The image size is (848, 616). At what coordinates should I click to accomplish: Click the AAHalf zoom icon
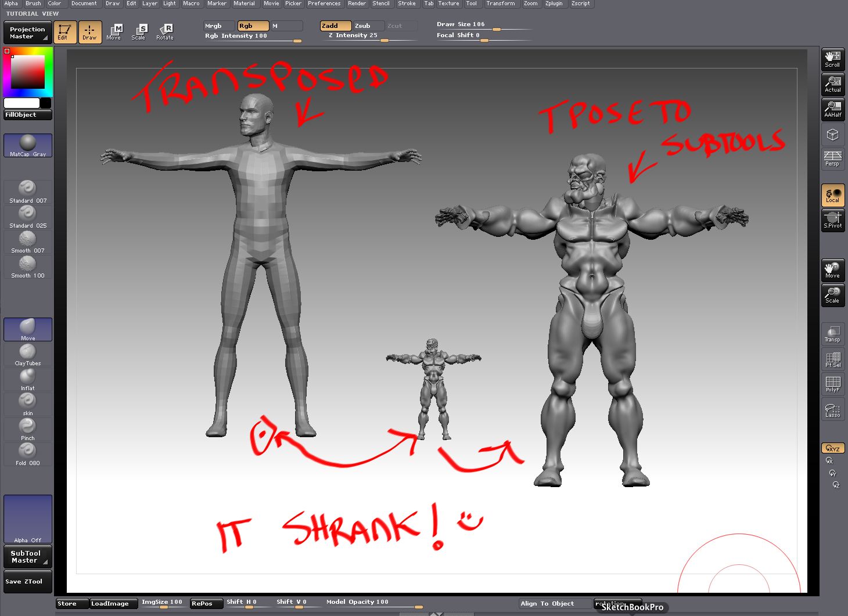832,109
